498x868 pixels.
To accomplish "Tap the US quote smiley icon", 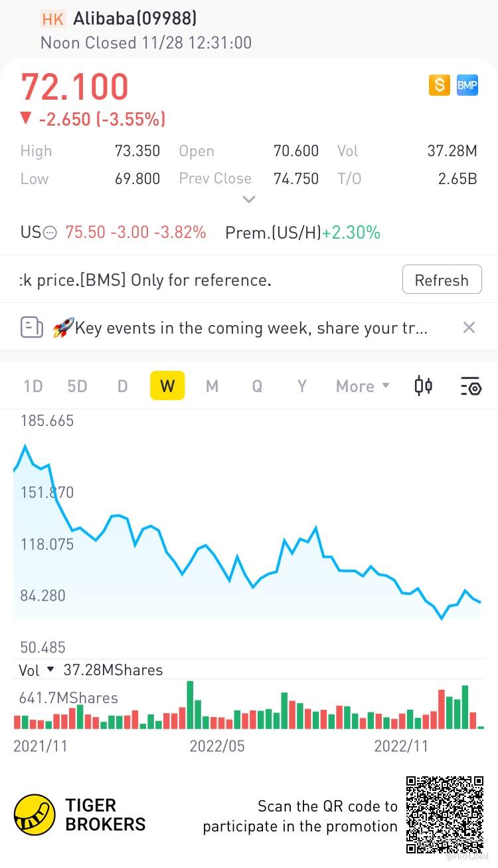I will (50, 233).
